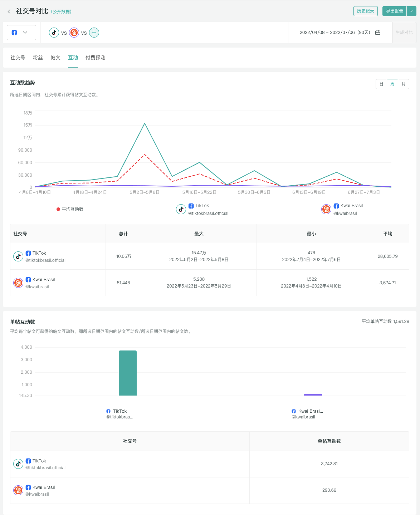Click the back arrow beside 社交号对比

(9, 11)
